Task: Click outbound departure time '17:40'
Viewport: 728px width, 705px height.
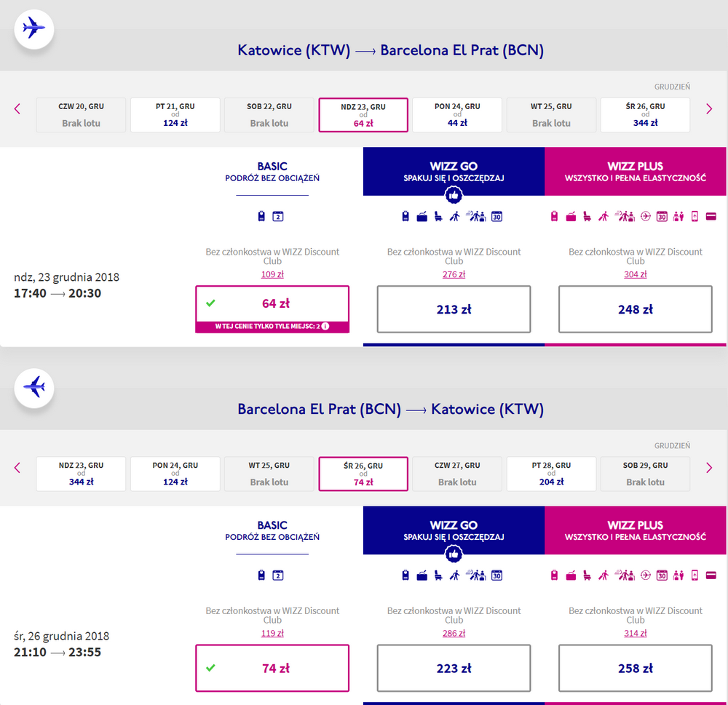Action: click(x=30, y=293)
